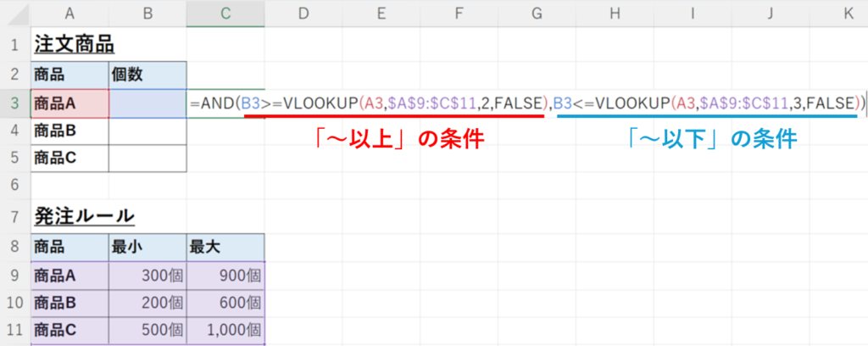Image resolution: width=868 pixels, height=346 pixels.
Task: Select column B header
Action: pos(147,14)
